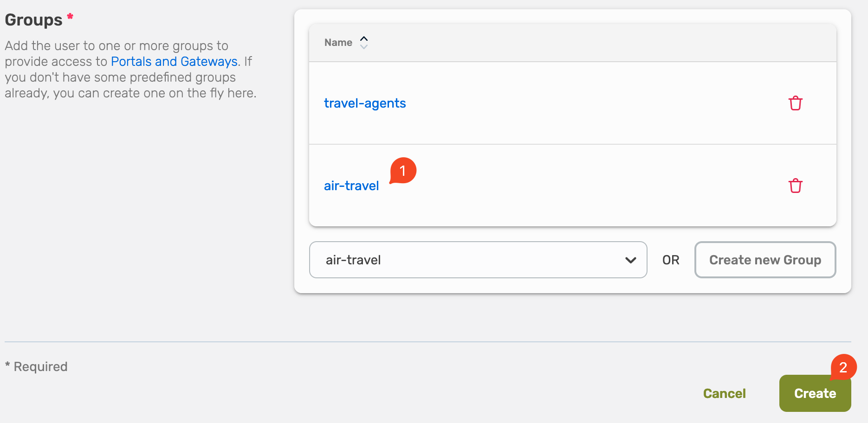Viewport: 868px width, 423px height.
Task: Click the Create new Group button
Action: 764,260
